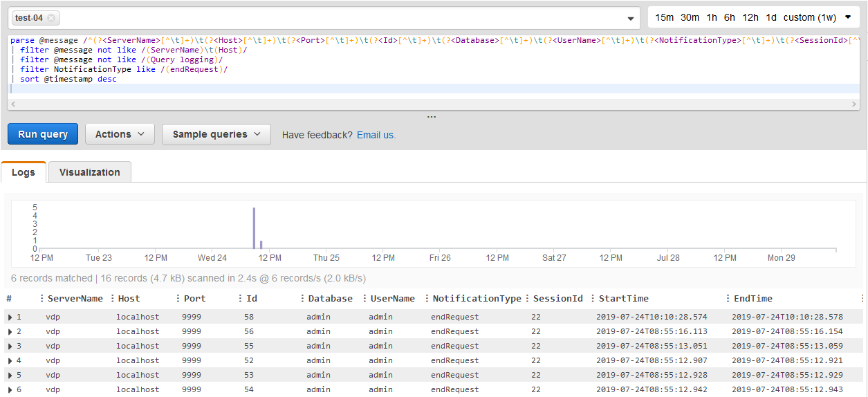The width and height of the screenshot is (868, 397).
Task: Click Id value 52 in row 4
Action: 249,360
